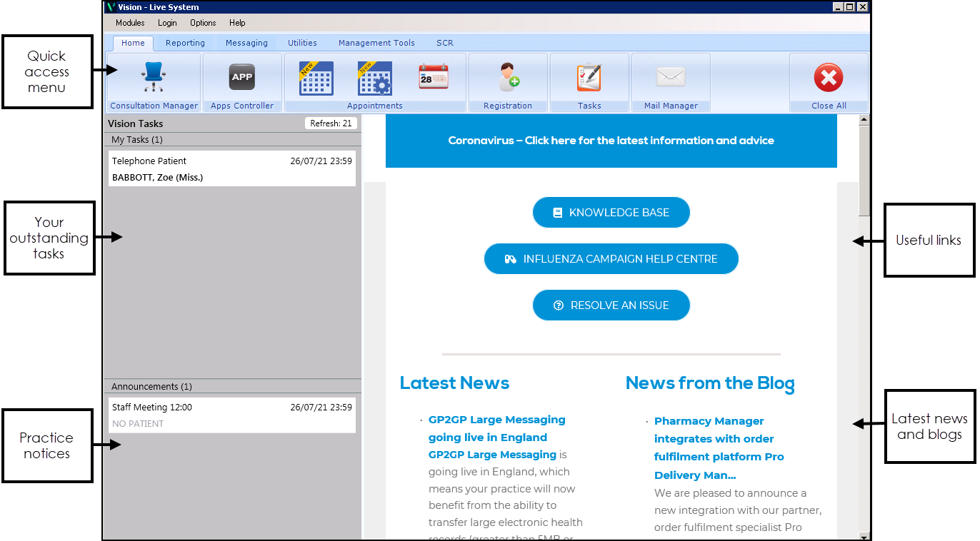Select the Telephone Patient task row
Image resolution: width=980 pixels, height=541 pixels.
point(232,168)
